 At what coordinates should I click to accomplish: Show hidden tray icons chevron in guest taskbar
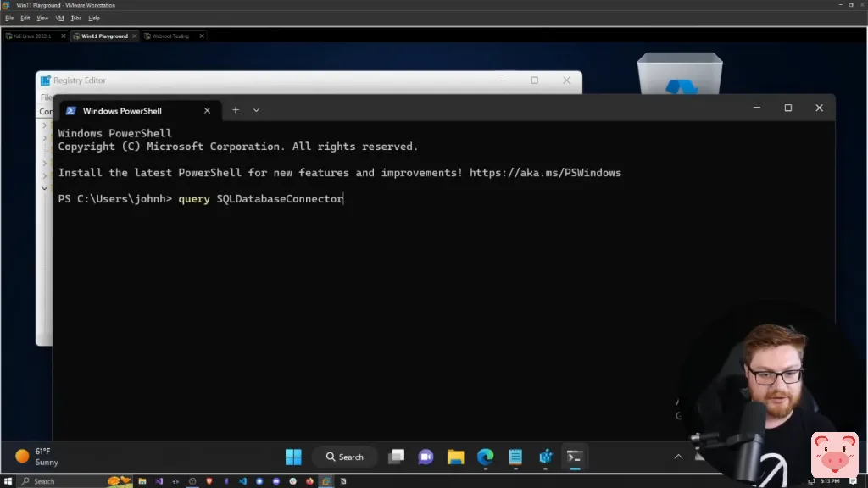click(x=678, y=457)
